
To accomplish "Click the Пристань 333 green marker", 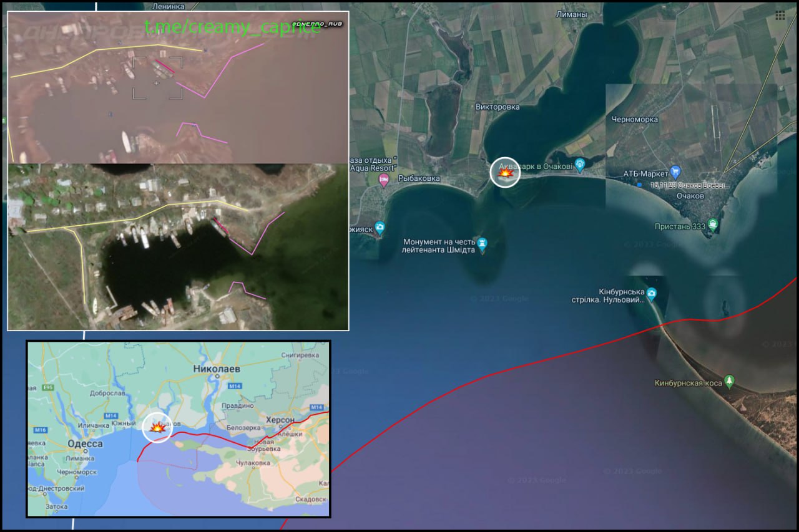I will click(x=713, y=225).
